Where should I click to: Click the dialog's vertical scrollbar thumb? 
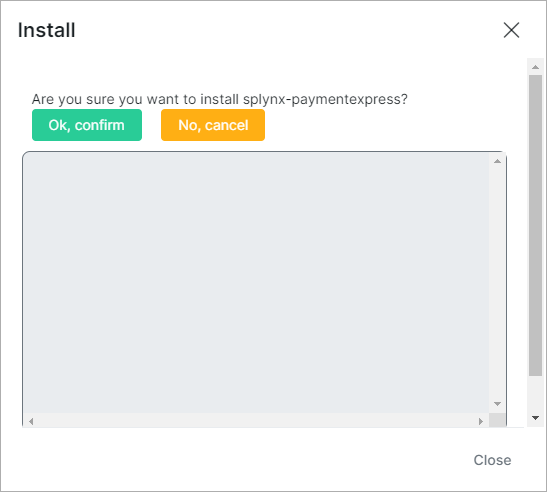click(535, 225)
